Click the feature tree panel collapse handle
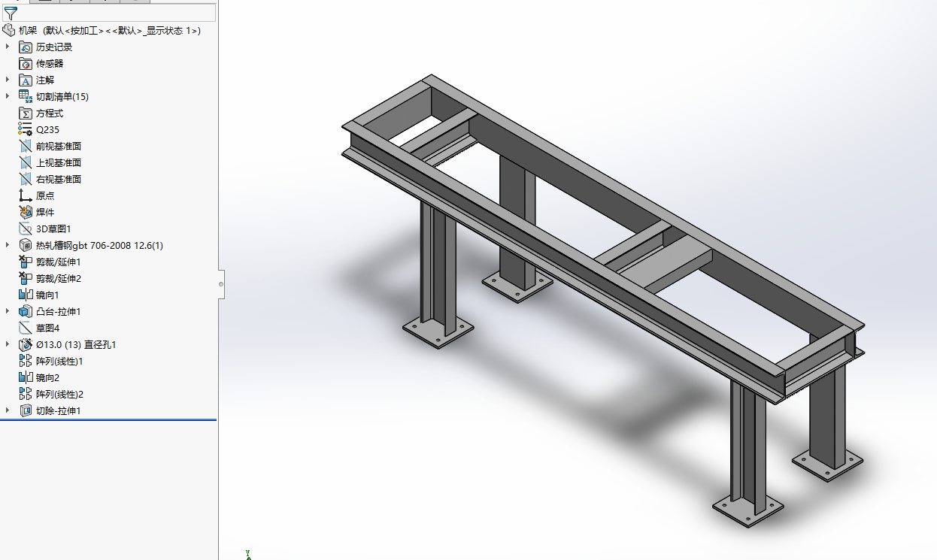Viewport: 937px width, 560px height. coord(221,284)
